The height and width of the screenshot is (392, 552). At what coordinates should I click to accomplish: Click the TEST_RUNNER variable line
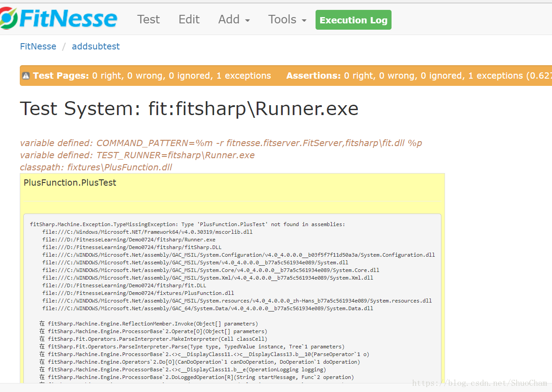pos(137,155)
